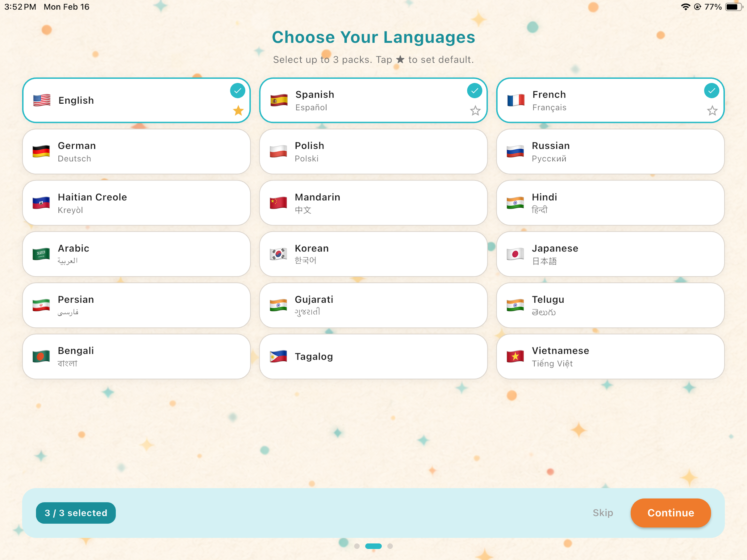Deselect the English language pack checkmark
This screenshot has height=560, width=747.
click(238, 90)
